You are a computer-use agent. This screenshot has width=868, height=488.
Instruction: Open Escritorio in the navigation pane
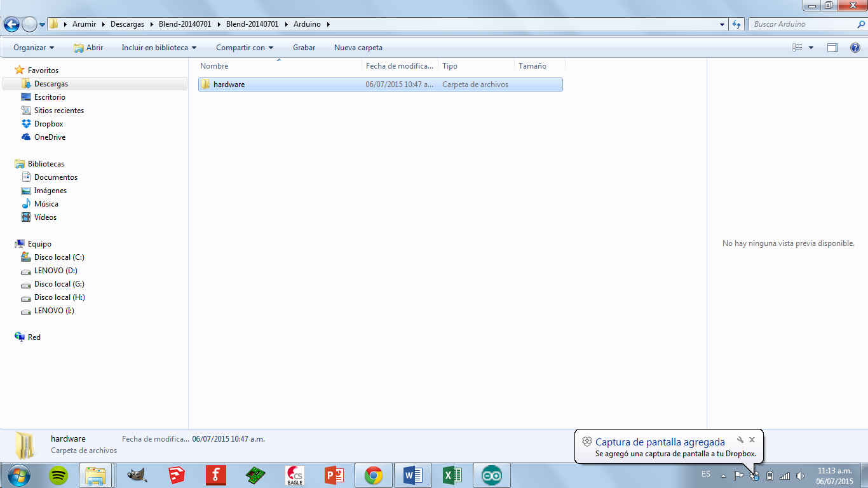tap(50, 97)
